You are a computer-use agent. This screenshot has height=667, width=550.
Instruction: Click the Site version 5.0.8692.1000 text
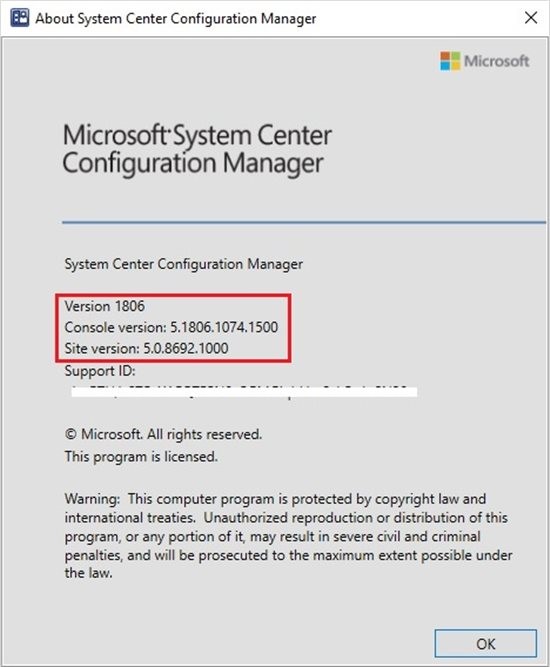pyautogui.click(x=146, y=348)
